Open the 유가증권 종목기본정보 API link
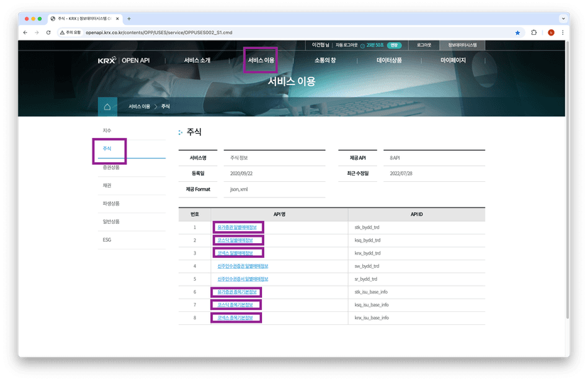The image size is (588, 381). [237, 292]
